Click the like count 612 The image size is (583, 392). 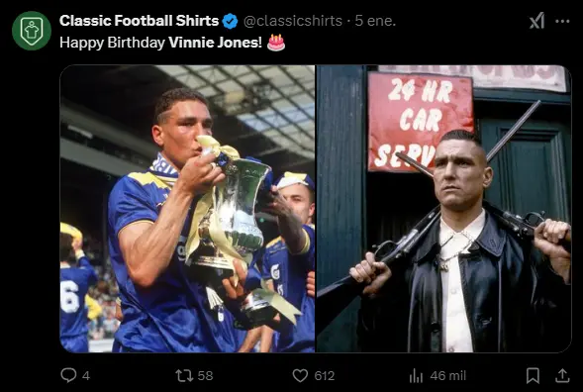pyautogui.click(x=325, y=375)
